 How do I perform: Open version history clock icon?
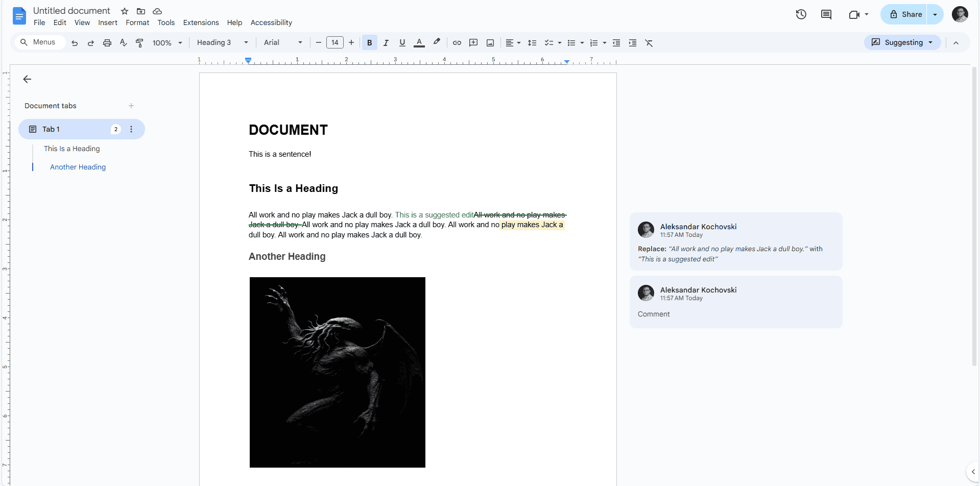click(801, 14)
